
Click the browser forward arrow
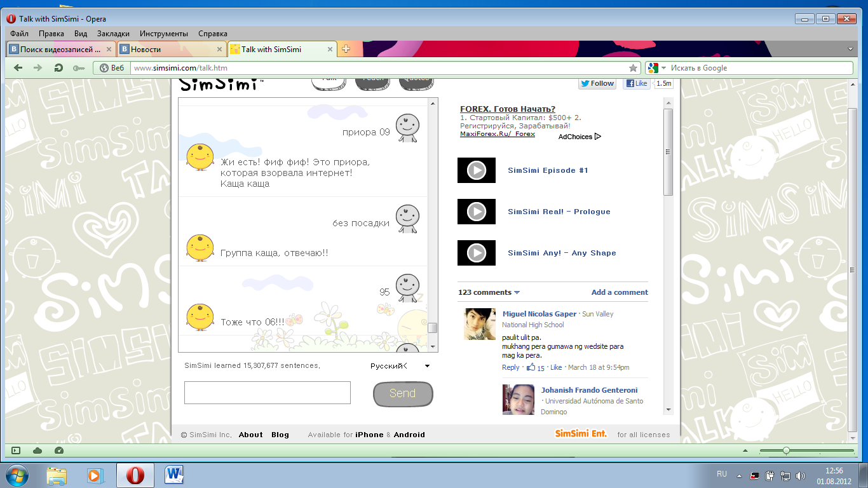point(38,68)
